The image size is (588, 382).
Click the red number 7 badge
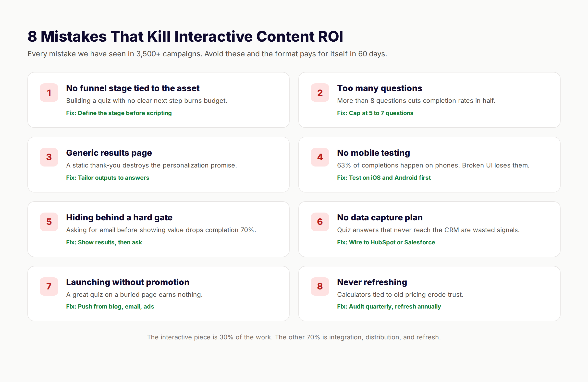click(x=49, y=286)
